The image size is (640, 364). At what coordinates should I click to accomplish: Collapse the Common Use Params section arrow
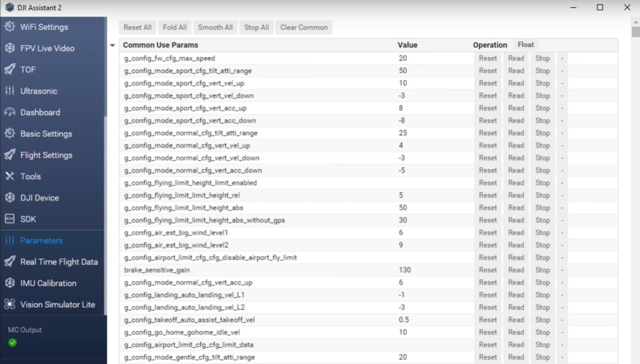112,45
